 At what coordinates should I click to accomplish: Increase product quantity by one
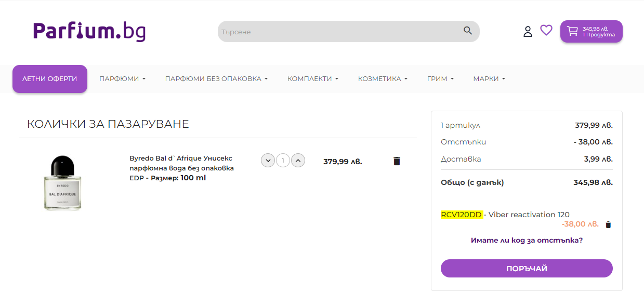(298, 161)
